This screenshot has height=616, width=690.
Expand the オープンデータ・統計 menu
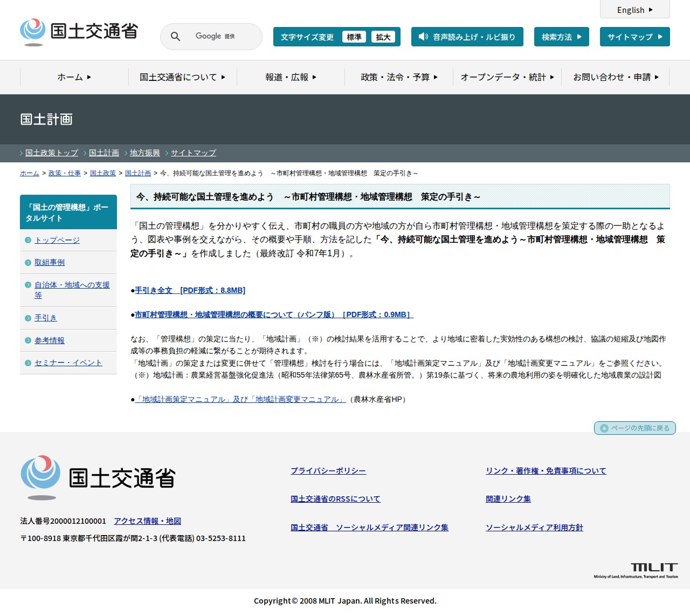point(507,77)
